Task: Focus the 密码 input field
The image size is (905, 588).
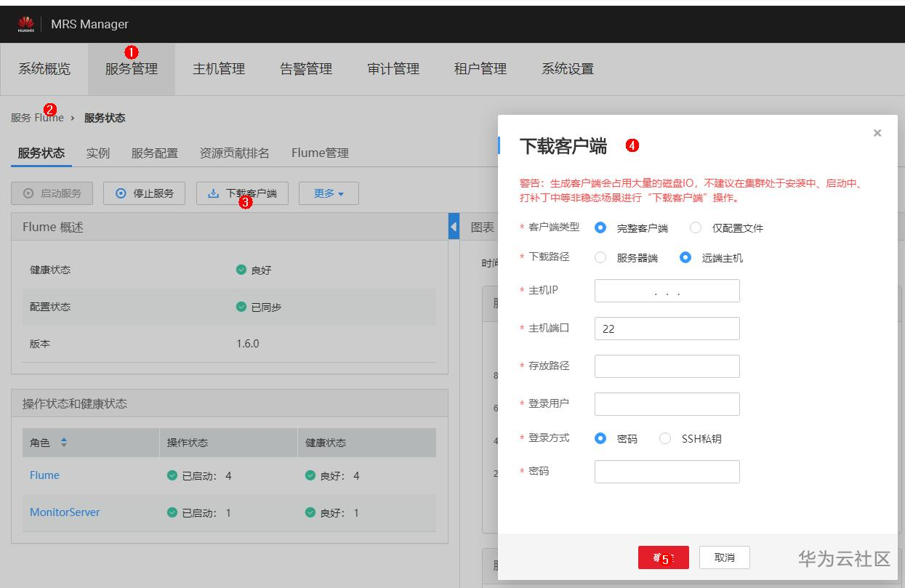Action: [x=667, y=472]
